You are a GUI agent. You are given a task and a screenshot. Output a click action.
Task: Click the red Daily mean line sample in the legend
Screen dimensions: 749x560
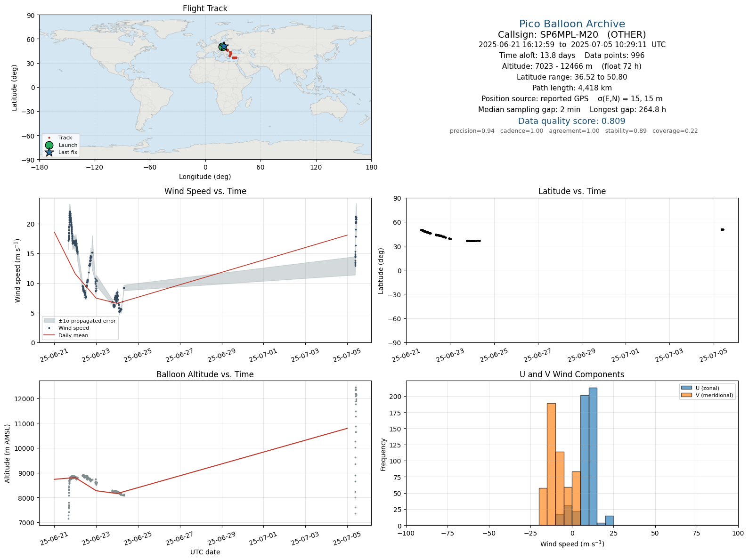point(49,335)
